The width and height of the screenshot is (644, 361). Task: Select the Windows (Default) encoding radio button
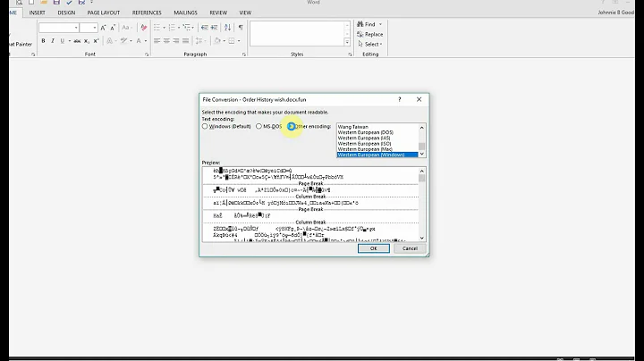205,126
